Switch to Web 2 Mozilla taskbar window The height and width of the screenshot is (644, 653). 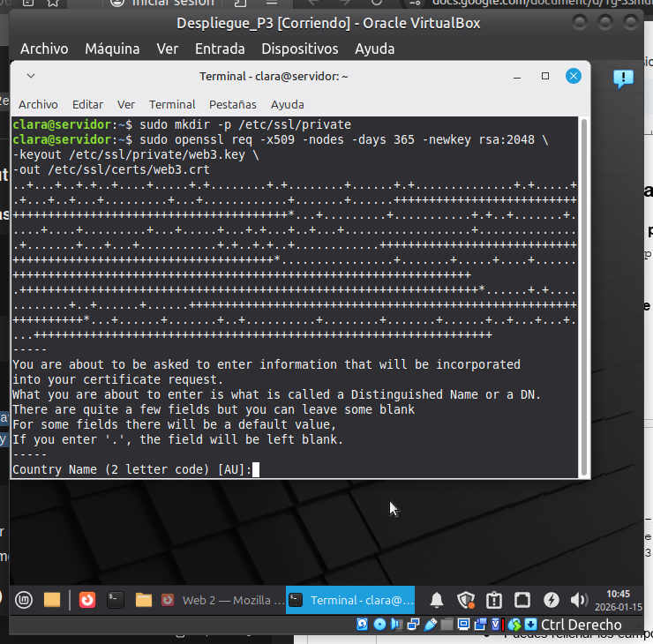click(222, 601)
